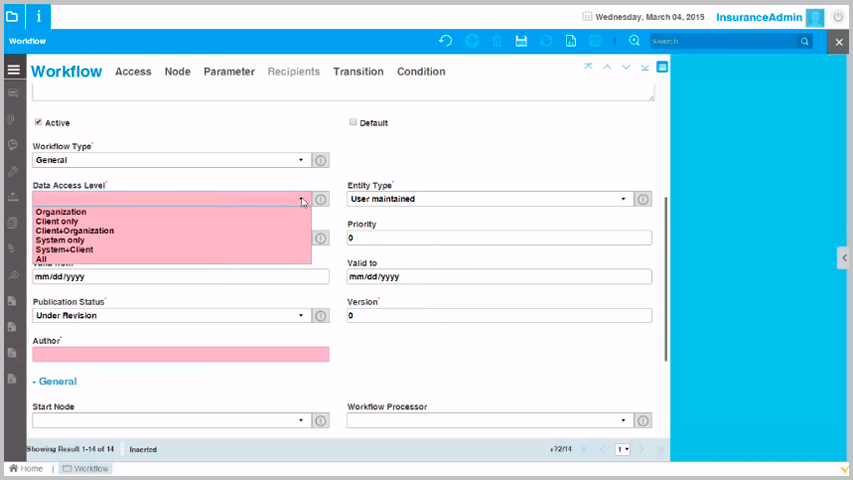This screenshot has height=480, width=853.
Task: Click the hierarchy tree icon in sidebar
Action: (13, 197)
